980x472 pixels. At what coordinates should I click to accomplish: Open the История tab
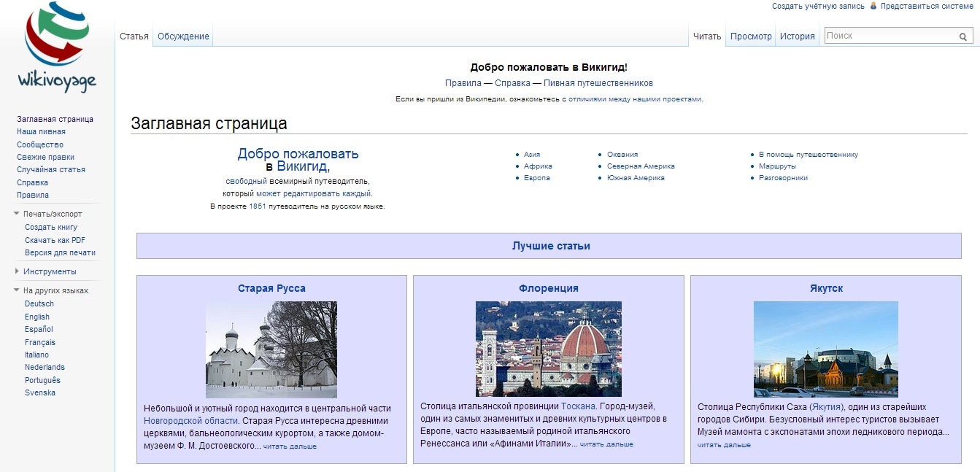[797, 36]
